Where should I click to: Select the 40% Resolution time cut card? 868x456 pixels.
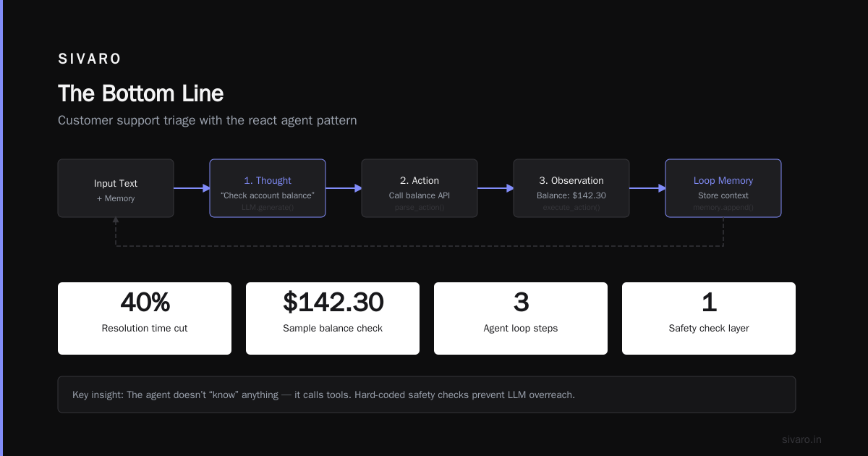click(145, 318)
